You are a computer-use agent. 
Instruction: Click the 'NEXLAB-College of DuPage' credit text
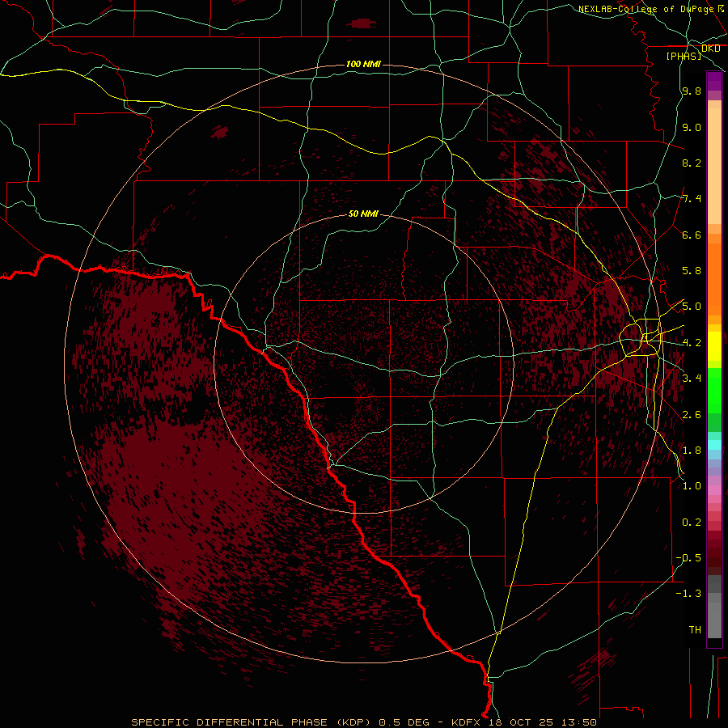coord(645,9)
